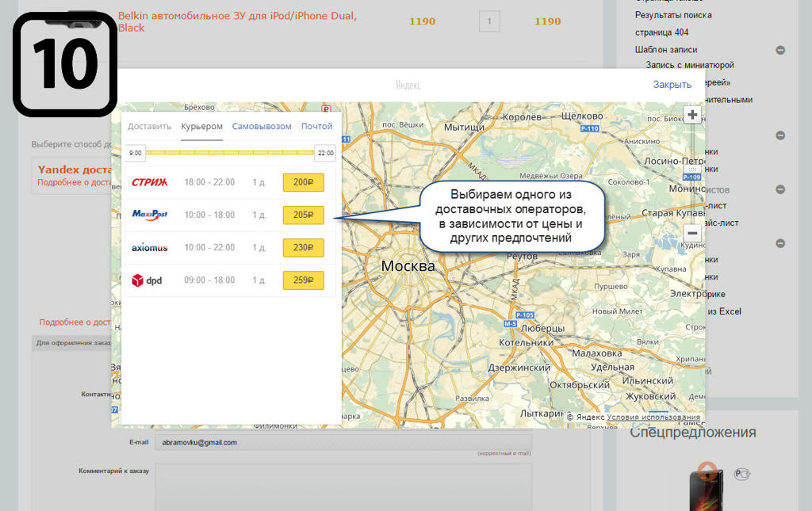Viewport: 812px width, 511px height.
Task: Click the 10:00 - 18:00 MaxiPost time slot
Action: click(x=209, y=215)
